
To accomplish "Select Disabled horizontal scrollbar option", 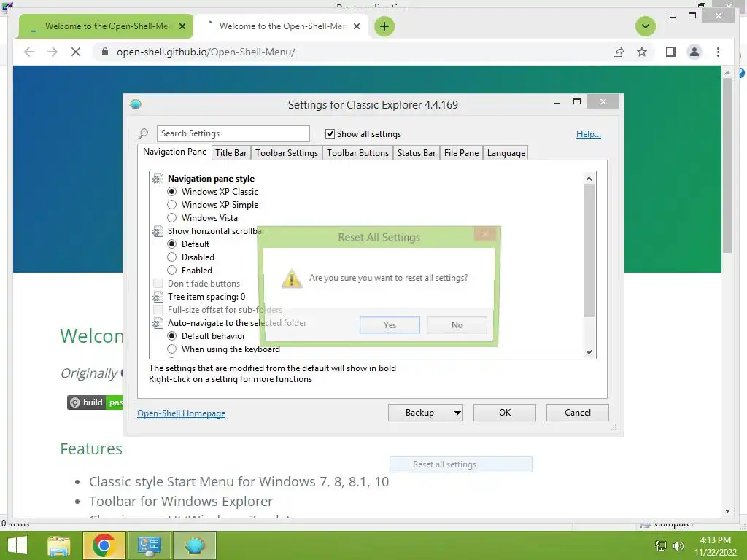I will 171,257.
